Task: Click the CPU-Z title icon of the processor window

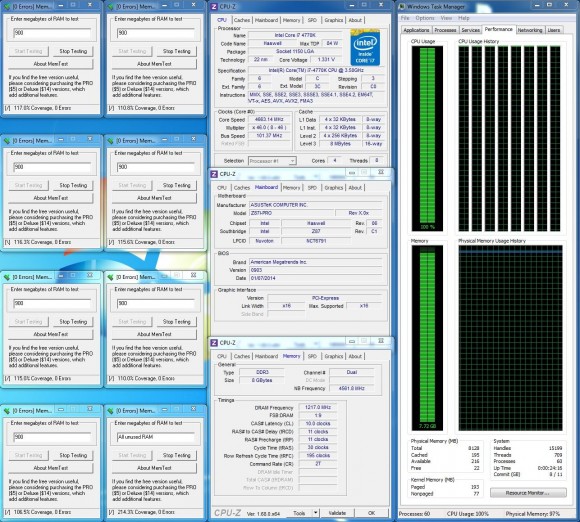Action: pyautogui.click(x=214, y=6)
